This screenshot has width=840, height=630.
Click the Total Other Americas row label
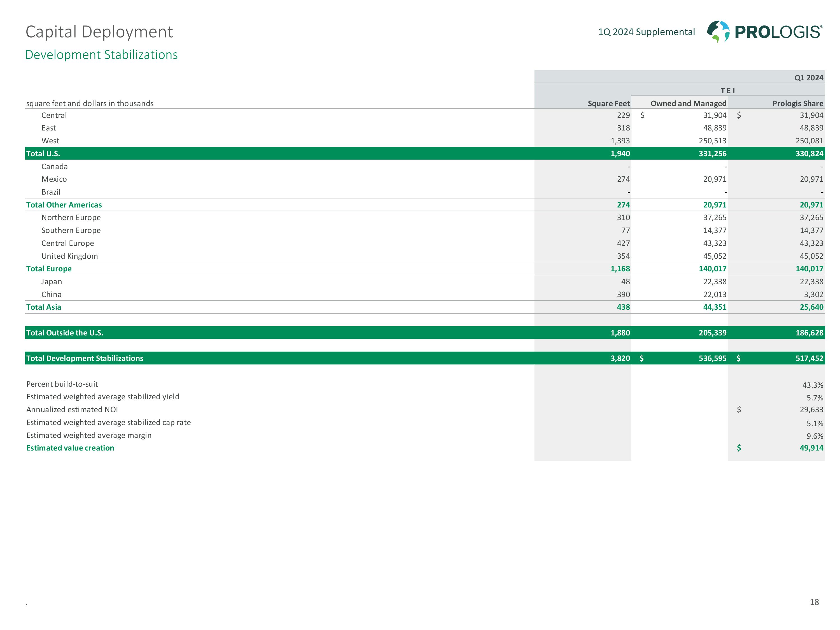coord(64,205)
